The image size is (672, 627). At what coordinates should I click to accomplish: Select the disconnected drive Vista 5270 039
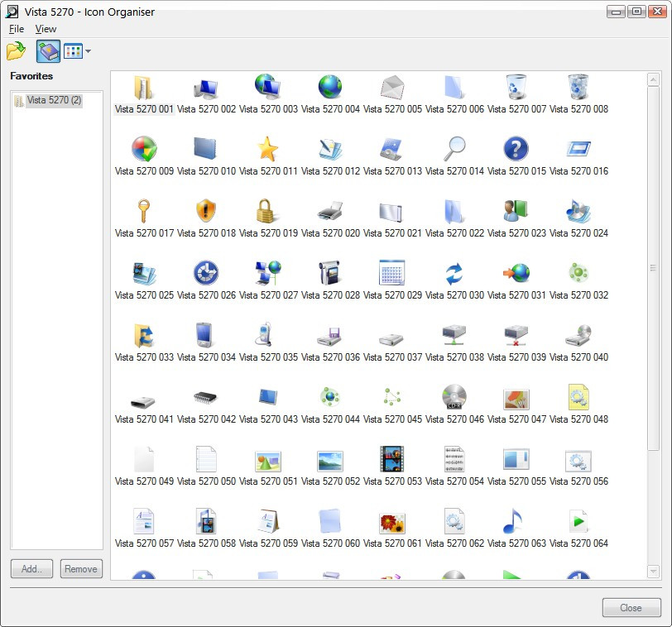516,335
